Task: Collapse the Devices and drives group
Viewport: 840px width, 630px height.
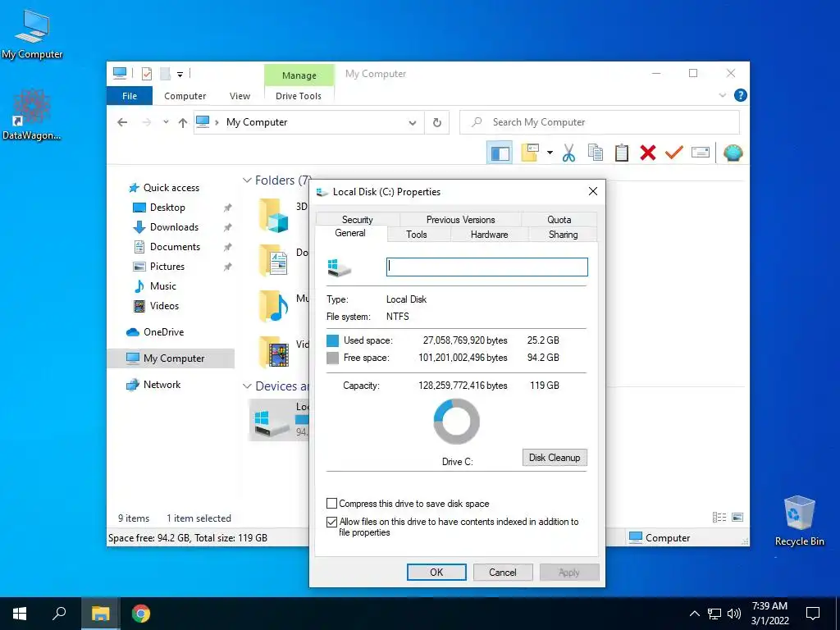Action: pos(247,386)
